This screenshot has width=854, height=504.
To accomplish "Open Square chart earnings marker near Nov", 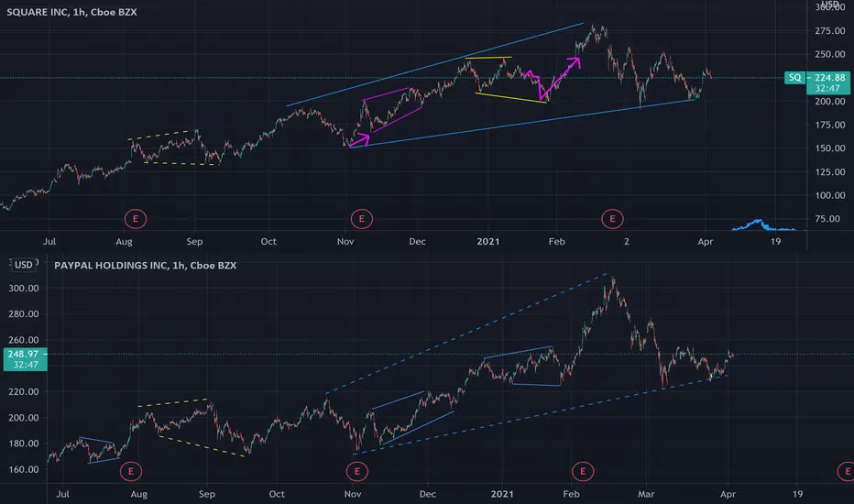I will tap(362, 219).
